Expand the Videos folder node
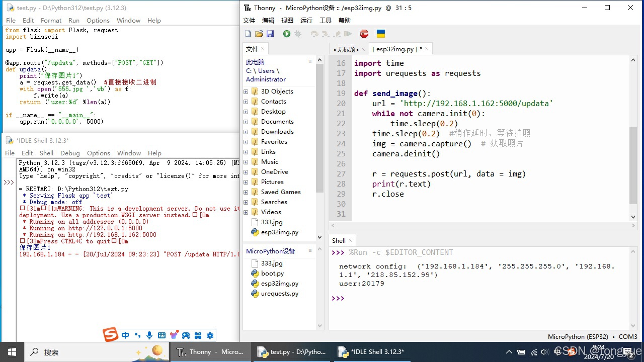 point(246,212)
